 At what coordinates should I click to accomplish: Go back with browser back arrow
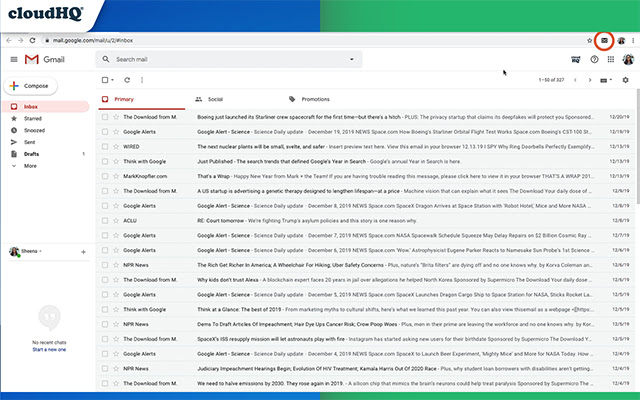pyautogui.click(x=9, y=40)
